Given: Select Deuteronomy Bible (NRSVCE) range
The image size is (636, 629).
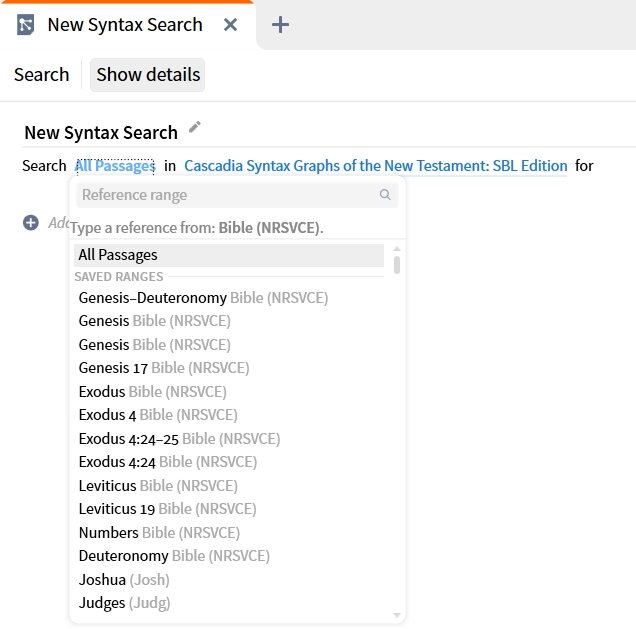Looking at the screenshot, I should (229, 556).
